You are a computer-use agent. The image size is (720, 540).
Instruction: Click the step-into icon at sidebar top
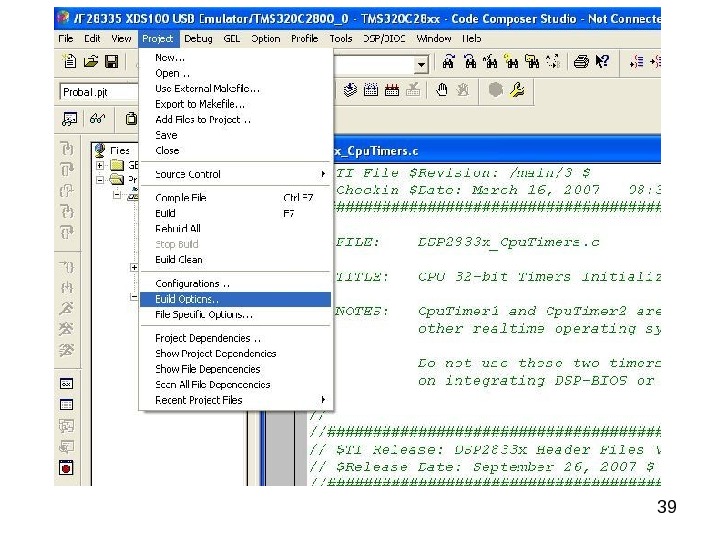[67, 148]
